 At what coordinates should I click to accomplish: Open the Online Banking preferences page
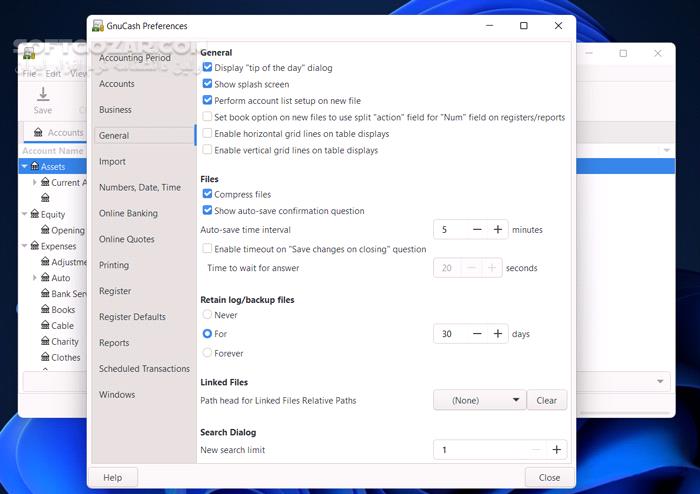coord(128,213)
